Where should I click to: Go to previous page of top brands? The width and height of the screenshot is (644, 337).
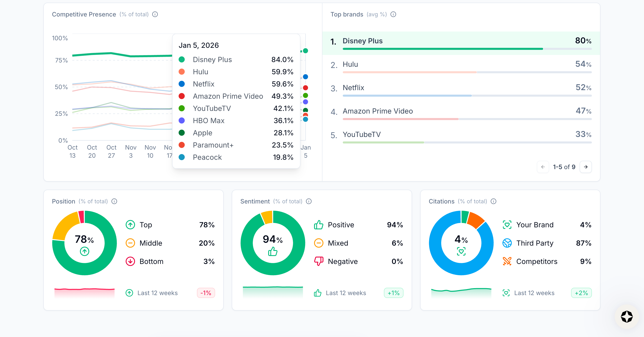(x=543, y=167)
